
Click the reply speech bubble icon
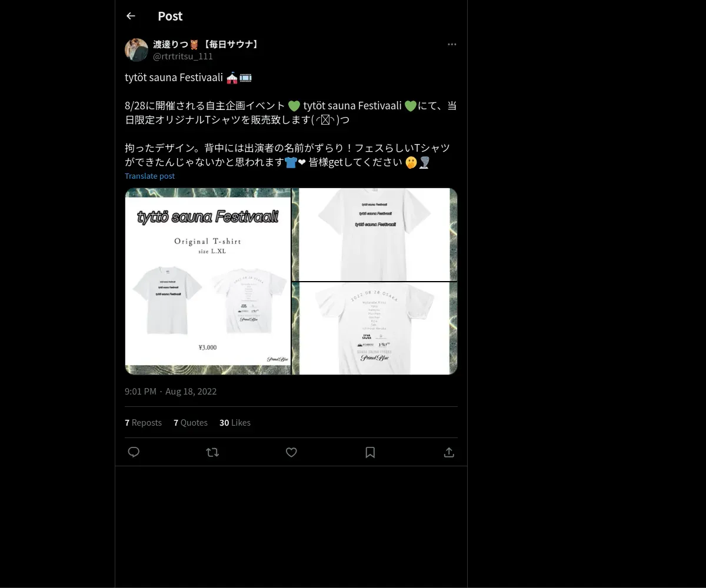pyautogui.click(x=134, y=452)
